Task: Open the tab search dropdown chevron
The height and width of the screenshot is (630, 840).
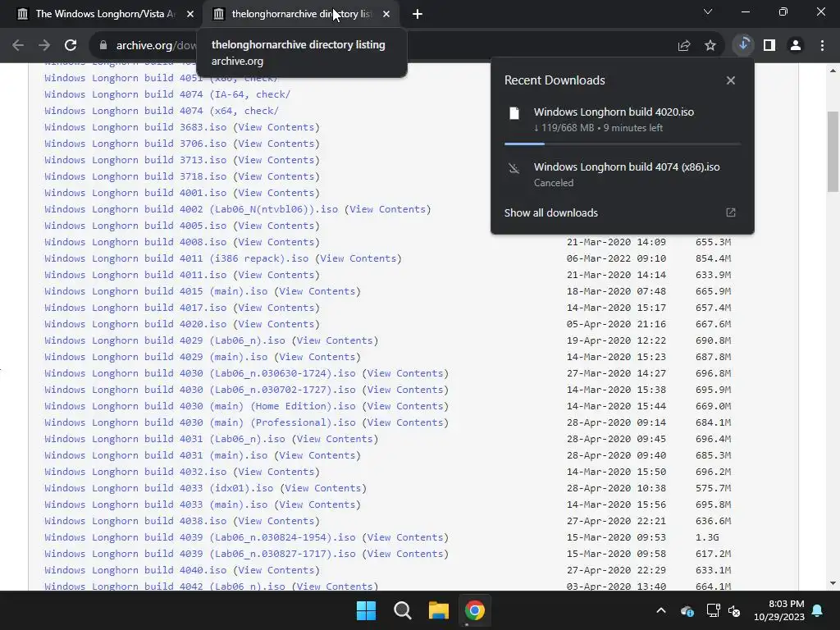Action: 708,11
